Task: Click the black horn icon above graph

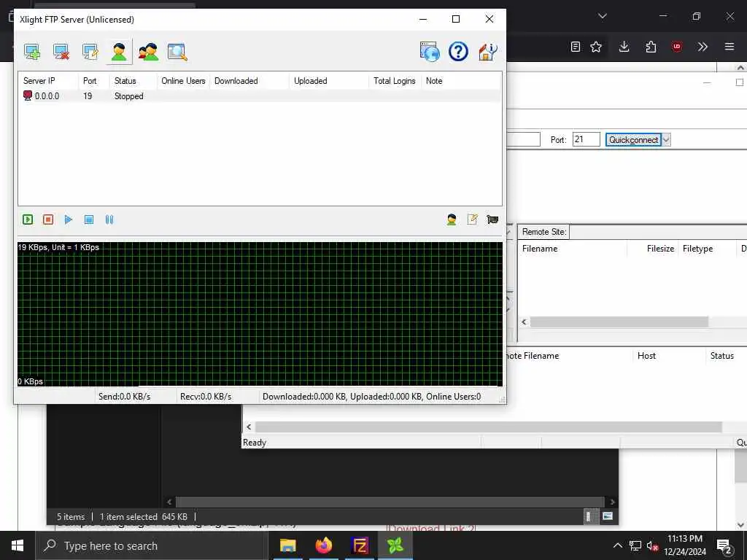Action: 492,219
